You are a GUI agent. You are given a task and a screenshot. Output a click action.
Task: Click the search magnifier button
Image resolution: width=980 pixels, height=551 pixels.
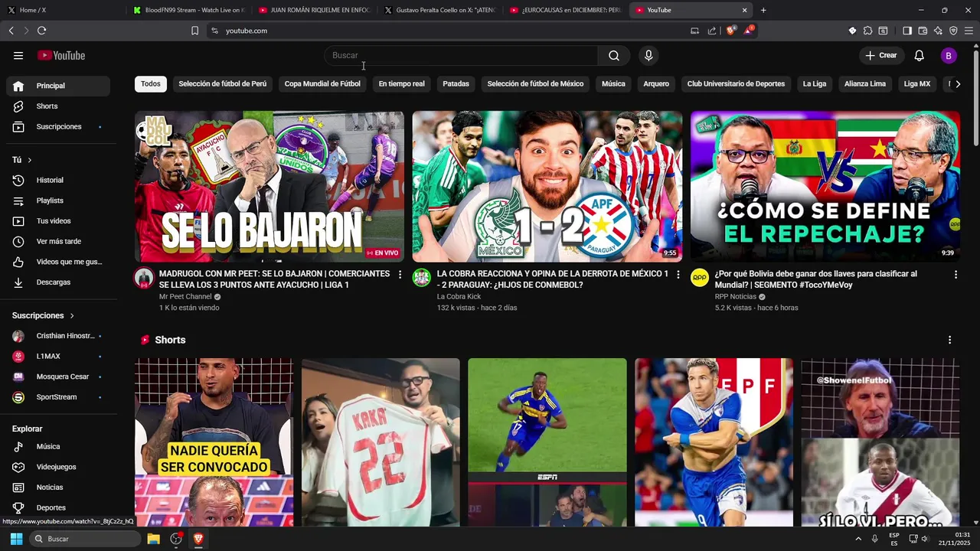click(x=614, y=55)
